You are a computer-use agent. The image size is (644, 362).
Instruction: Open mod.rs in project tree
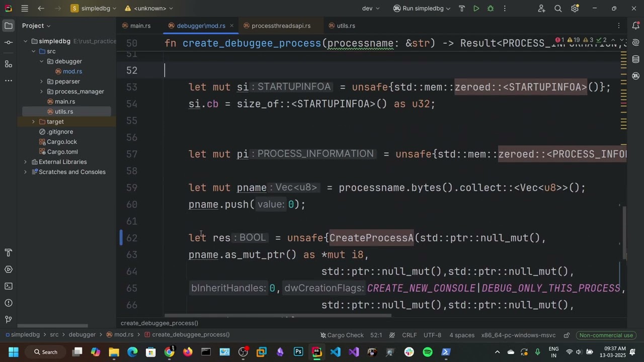(72, 71)
